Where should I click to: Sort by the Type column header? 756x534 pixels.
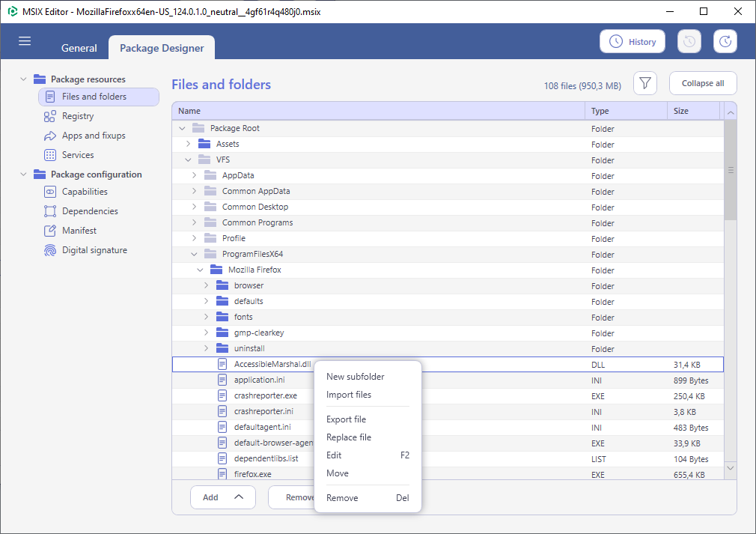tap(626, 111)
